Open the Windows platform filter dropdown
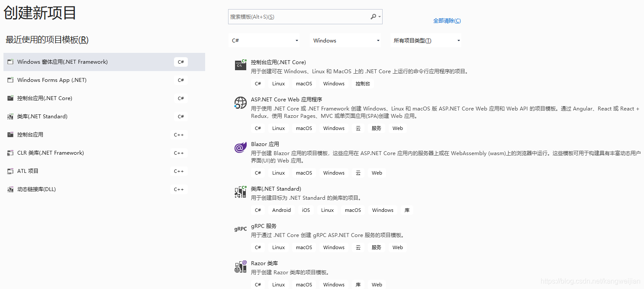Viewport: 644px width, 289px height. pos(346,40)
